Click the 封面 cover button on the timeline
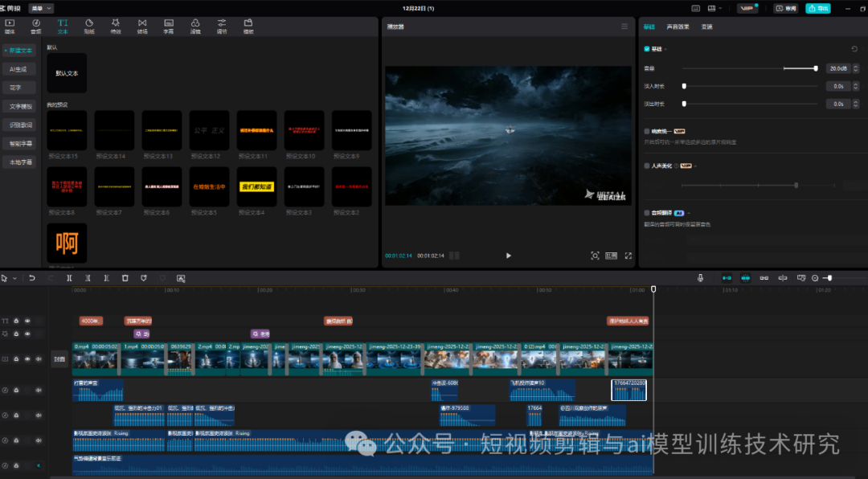The height and width of the screenshot is (479, 868). (59, 359)
